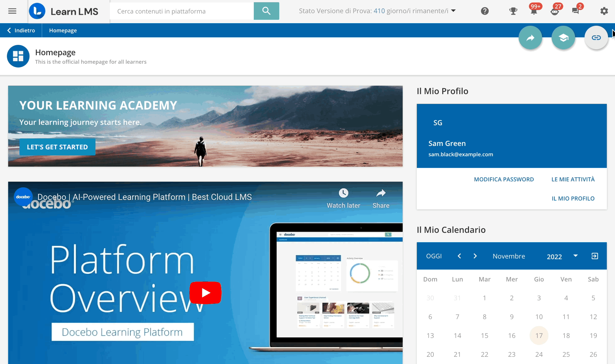Image resolution: width=615 pixels, height=364 pixels.
Task: Click the email sam.black@example.com
Action: (x=460, y=154)
